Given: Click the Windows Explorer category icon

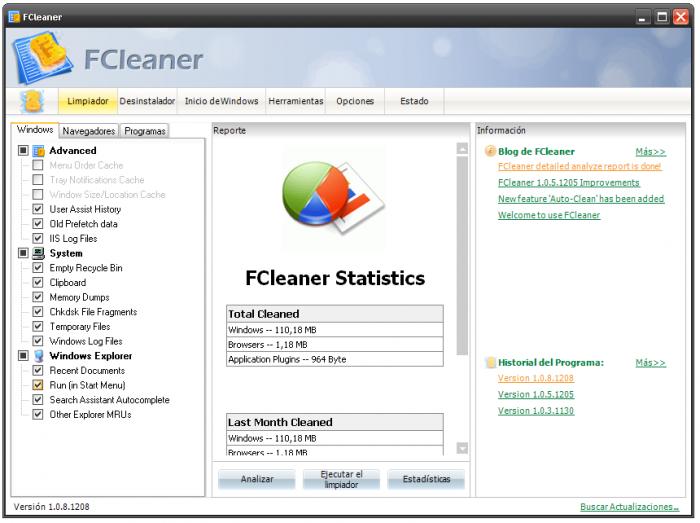Looking at the screenshot, I should [x=39, y=356].
